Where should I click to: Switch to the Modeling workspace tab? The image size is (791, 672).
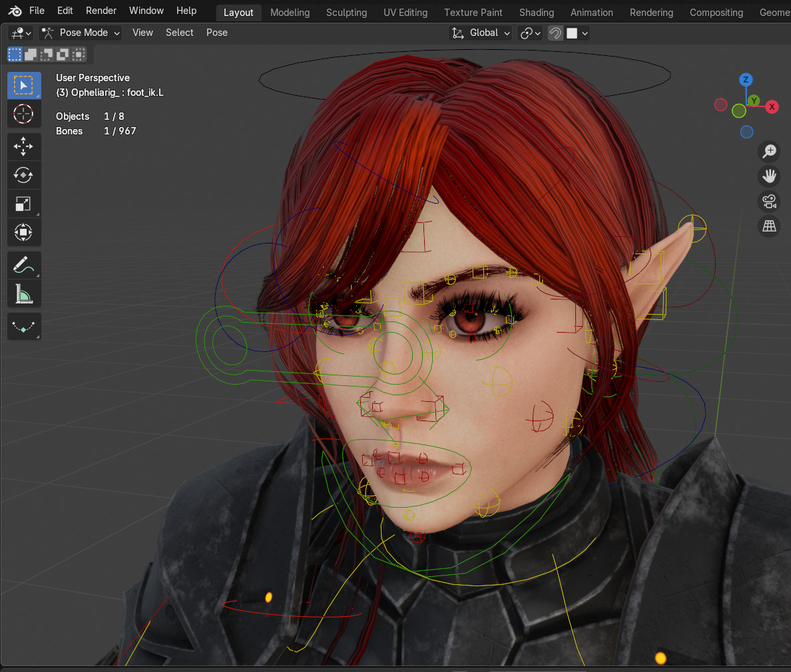tap(290, 13)
